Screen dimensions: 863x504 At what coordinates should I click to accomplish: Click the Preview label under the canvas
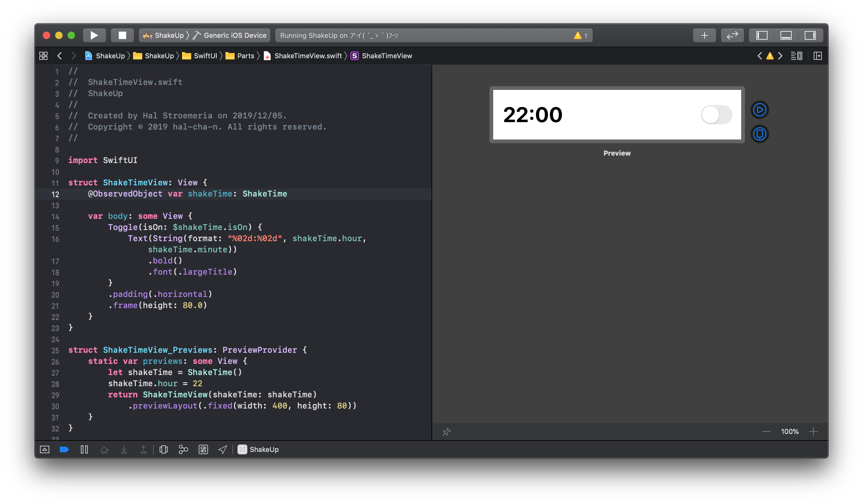[x=617, y=153]
